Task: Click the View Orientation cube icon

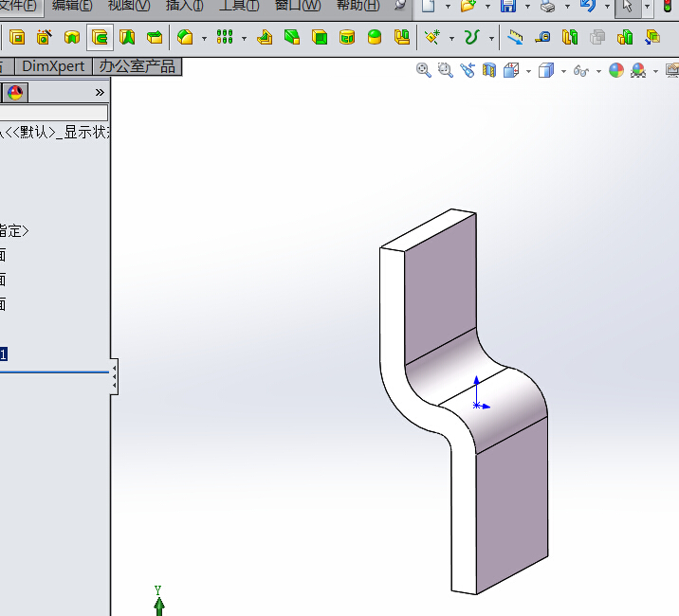Action: pos(511,70)
